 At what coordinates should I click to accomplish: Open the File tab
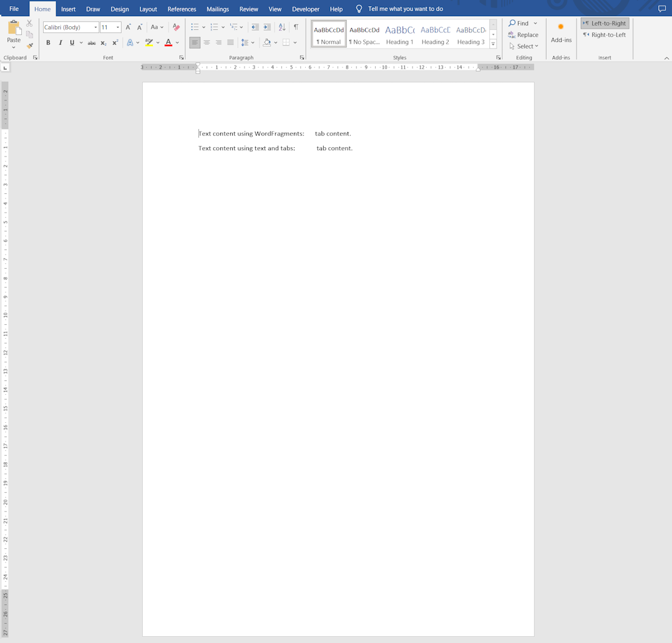(14, 9)
